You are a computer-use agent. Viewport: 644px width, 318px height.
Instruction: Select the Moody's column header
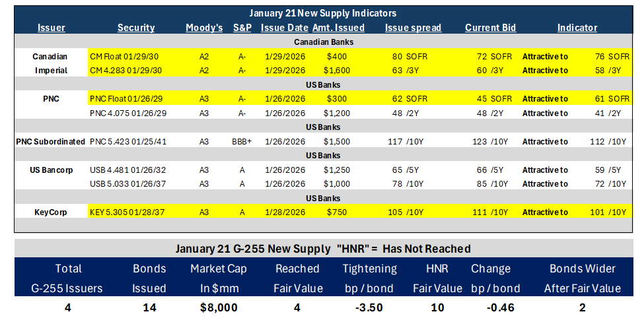pos(204,28)
